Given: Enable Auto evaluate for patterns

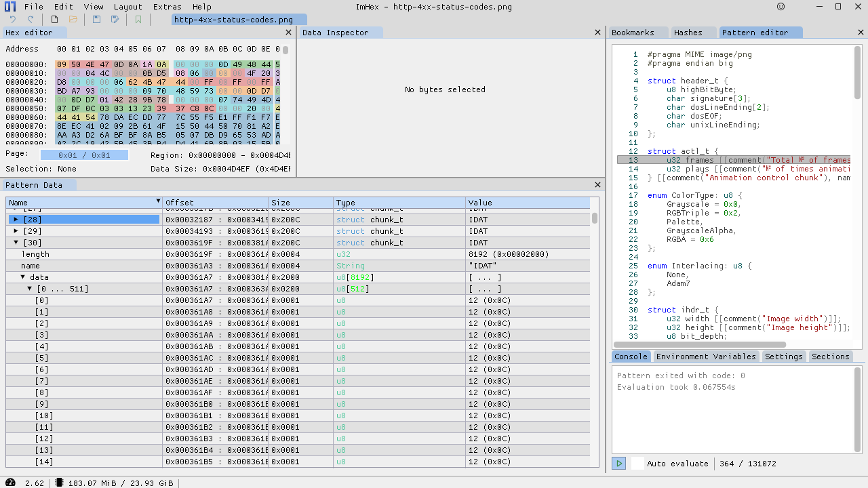Looking at the screenshot, I should [636, 464].
